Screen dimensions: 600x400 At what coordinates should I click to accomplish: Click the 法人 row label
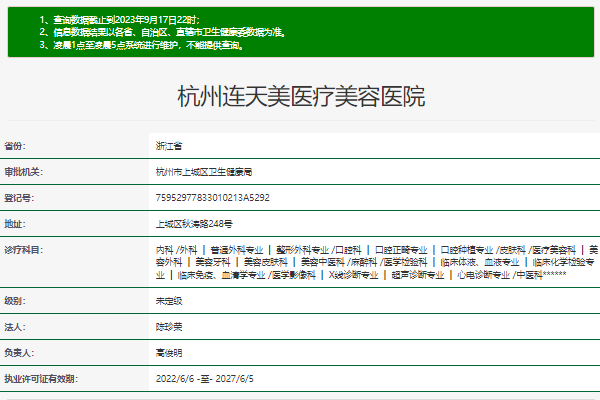[x=15, y=326]
